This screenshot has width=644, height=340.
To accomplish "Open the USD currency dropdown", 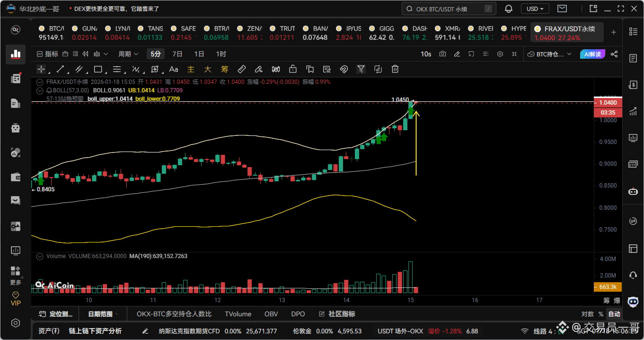I will [535, 8].
